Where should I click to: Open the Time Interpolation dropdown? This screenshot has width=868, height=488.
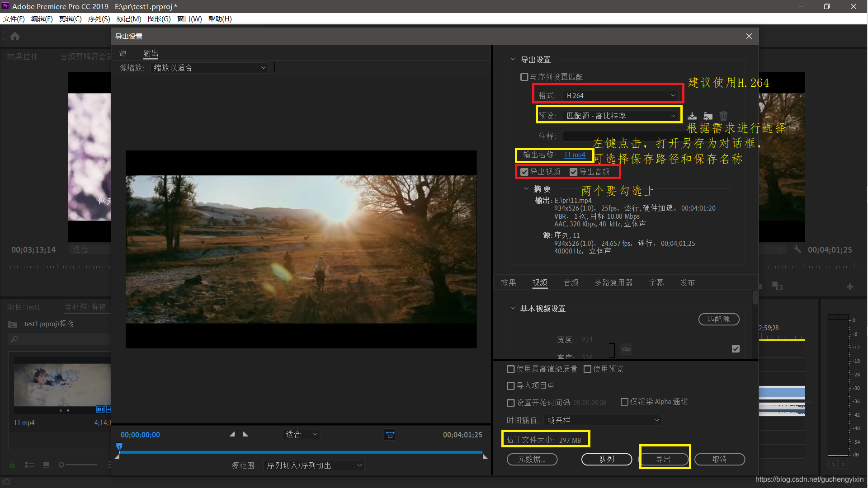602,420
